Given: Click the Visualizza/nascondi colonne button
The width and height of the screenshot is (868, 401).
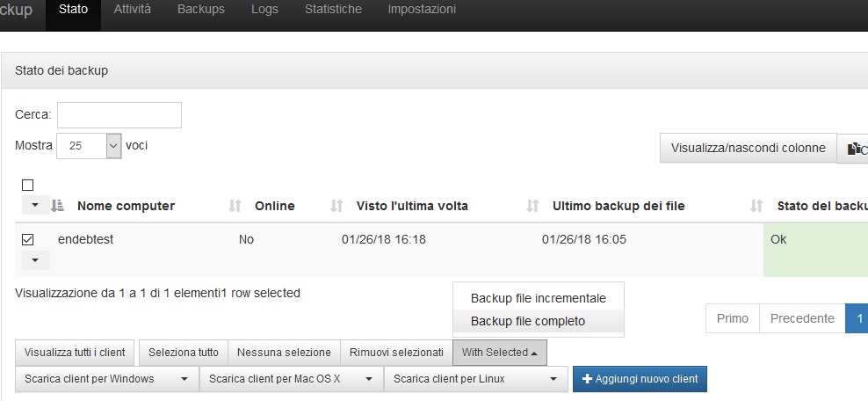Looking at the screenshot, I should [x=749, y=148].
